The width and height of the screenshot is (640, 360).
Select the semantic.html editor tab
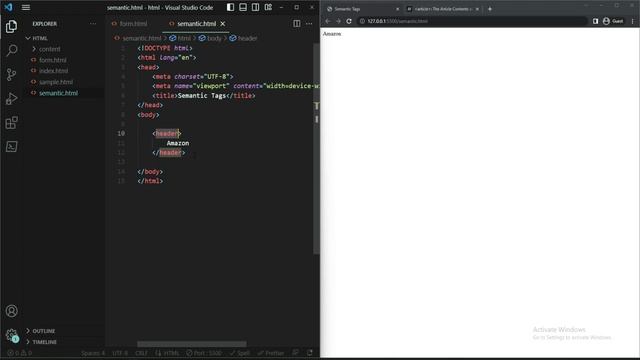(196, 24)
